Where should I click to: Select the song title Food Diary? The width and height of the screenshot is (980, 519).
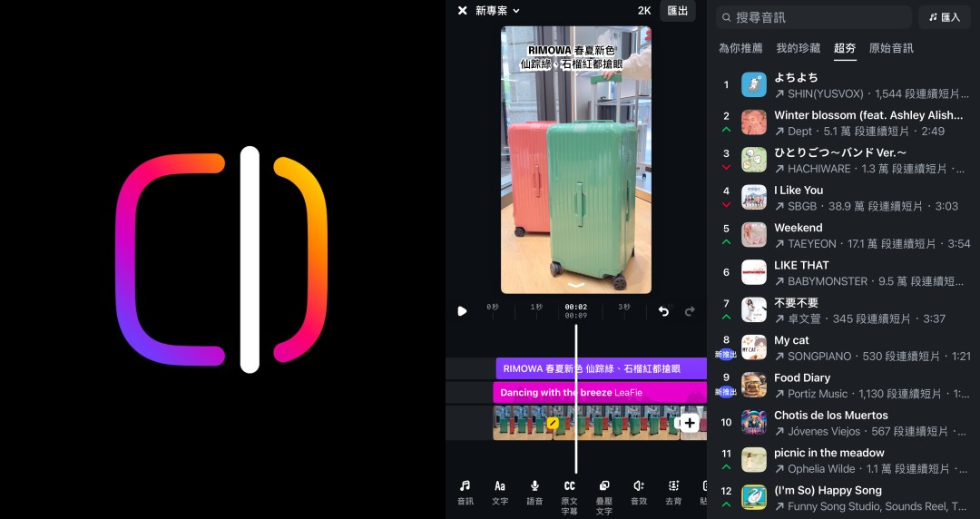(x=802, y=377)
